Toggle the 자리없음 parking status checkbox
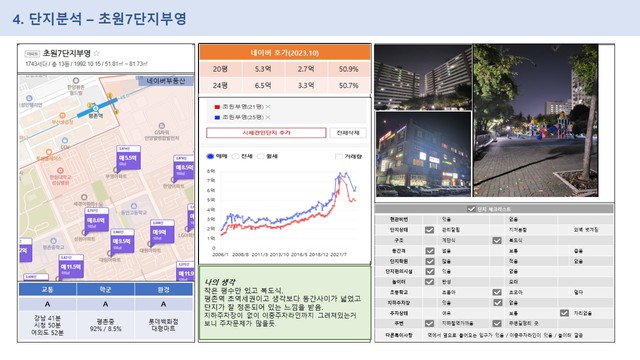Image resolution: width=640 pixels, height=360 pixels. click(x=564, y=313)
